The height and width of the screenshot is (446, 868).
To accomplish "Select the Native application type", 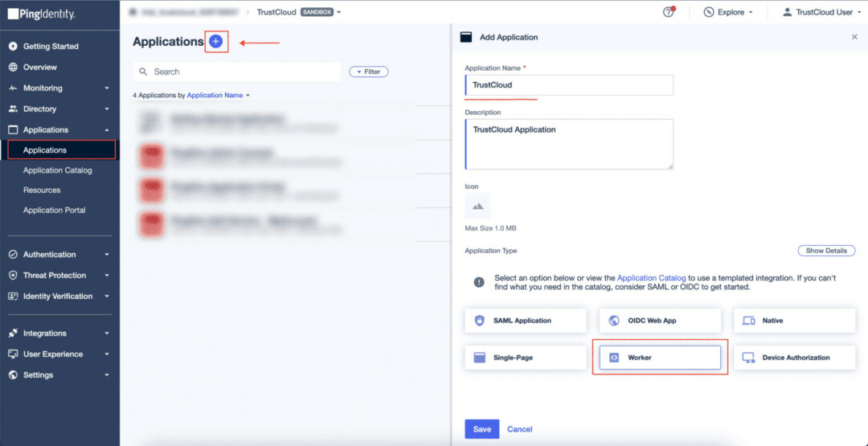I will click(794, 321).
